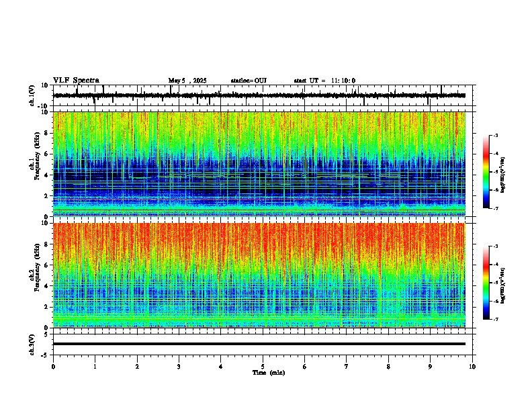Click the 'start UT = 11:10:0' text
The height and width of the screenshot is (411, 532).
tap(324, 81)
